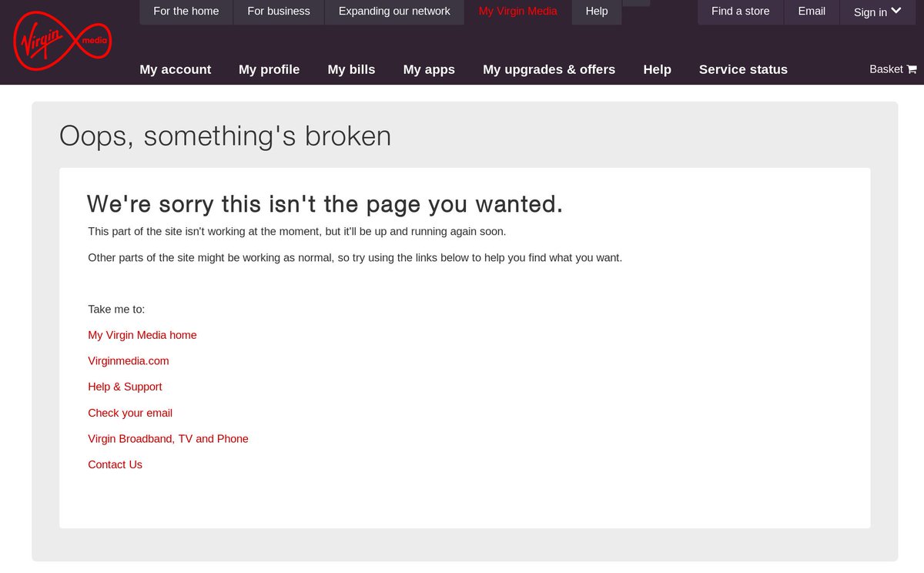Expand the Sign in dropdown chevron

point(896,11)
